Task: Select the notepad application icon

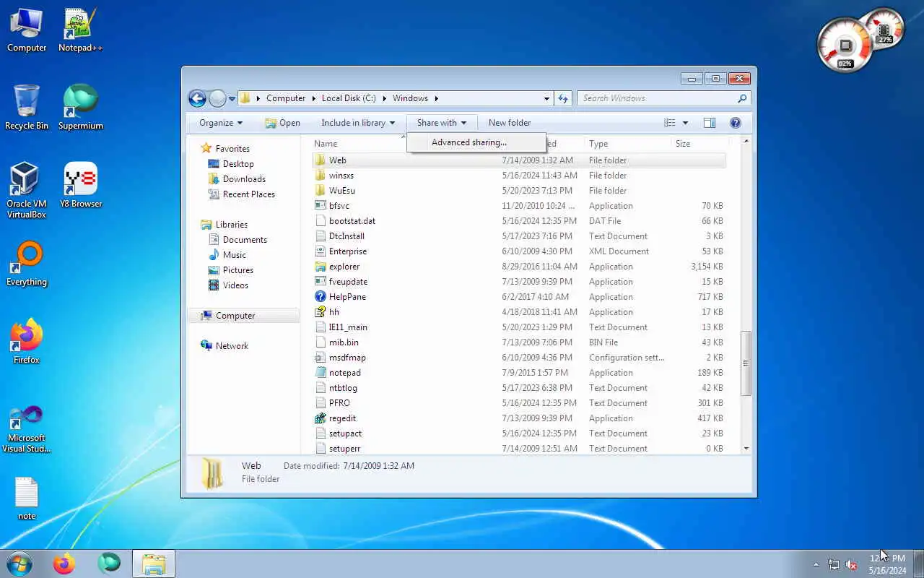Action: (x=321, y=373)
